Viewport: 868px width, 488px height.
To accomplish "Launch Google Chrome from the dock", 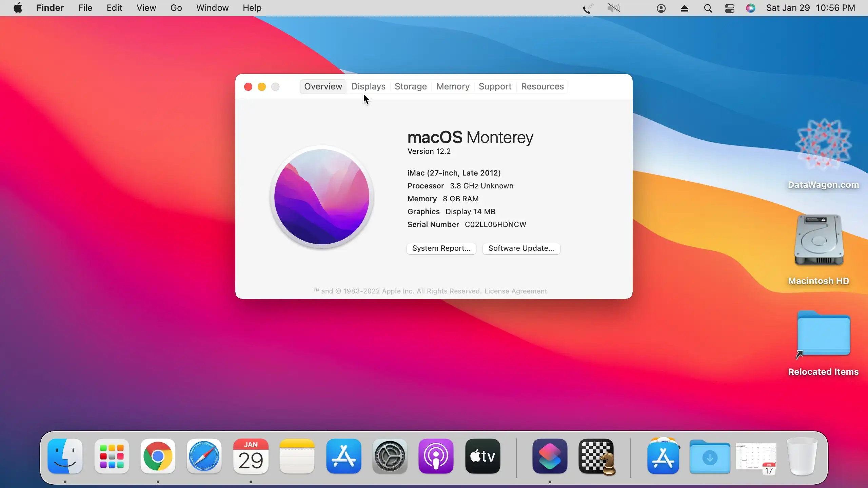I will (158, 456).
